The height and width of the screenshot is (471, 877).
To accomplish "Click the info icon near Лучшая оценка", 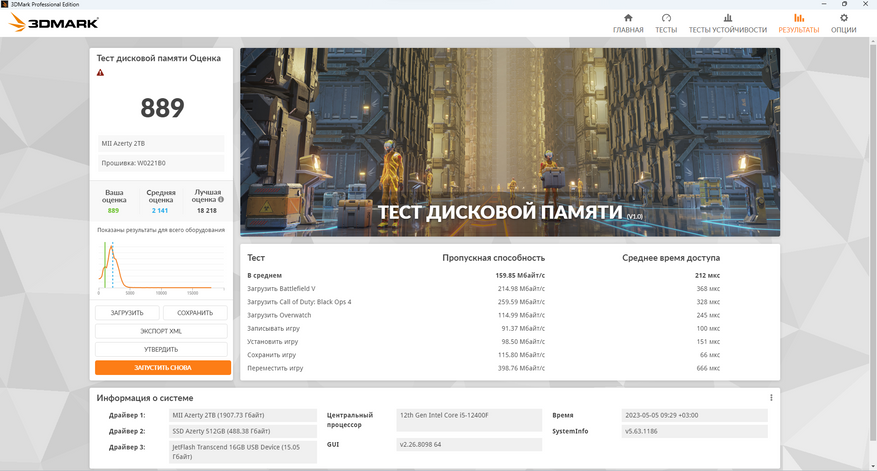I will (221, 199).
